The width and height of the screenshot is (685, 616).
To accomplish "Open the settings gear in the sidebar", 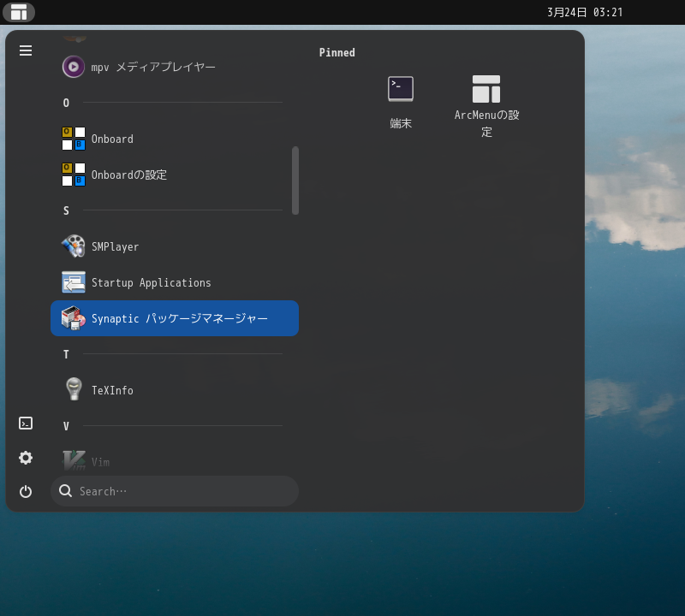I will click(x=26, y=458).
